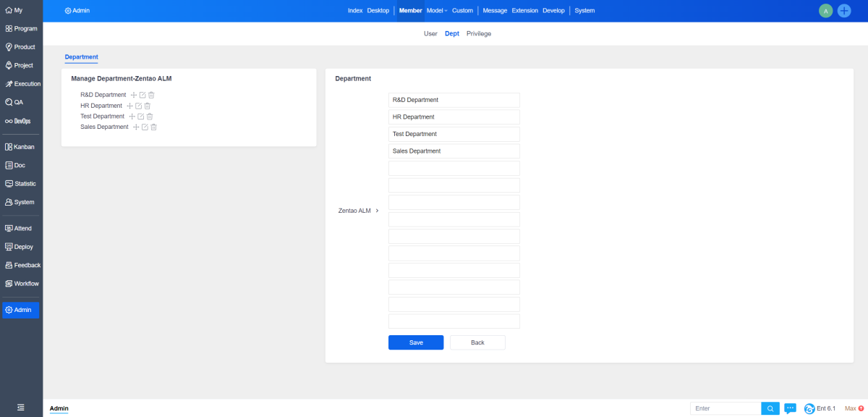868x417 pixels.
Task: Click the add child icon beside R&D Department
Action: pyautogui.click(x=133, y=95)
